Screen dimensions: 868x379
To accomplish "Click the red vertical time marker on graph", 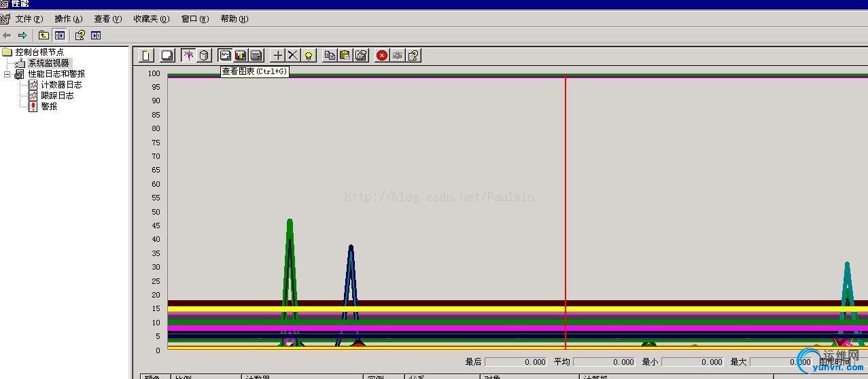I will [x=566, y=212].
